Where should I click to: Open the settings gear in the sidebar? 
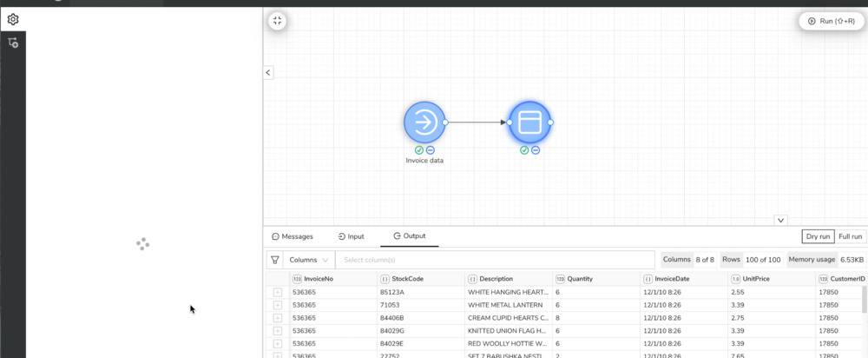point(13,19)
